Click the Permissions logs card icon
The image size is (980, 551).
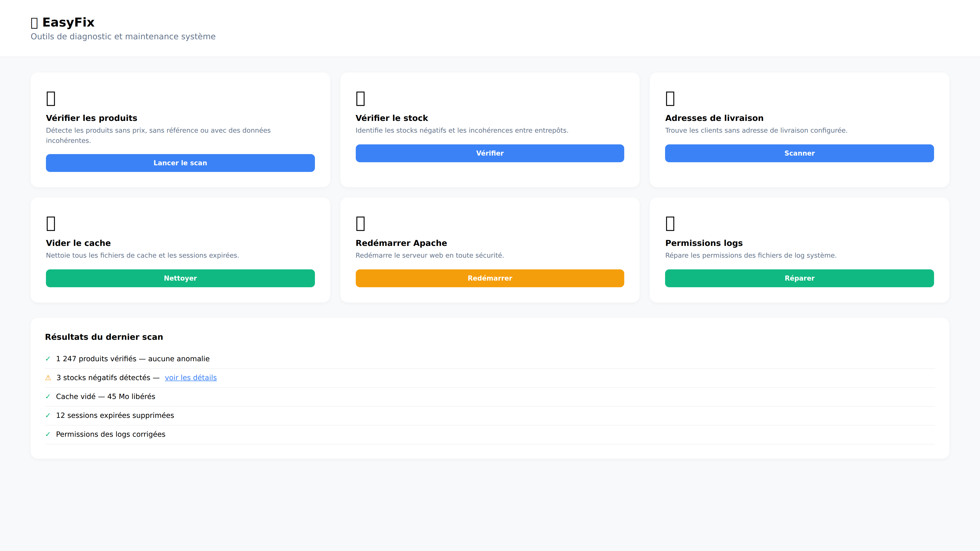[x=670, y=224]
